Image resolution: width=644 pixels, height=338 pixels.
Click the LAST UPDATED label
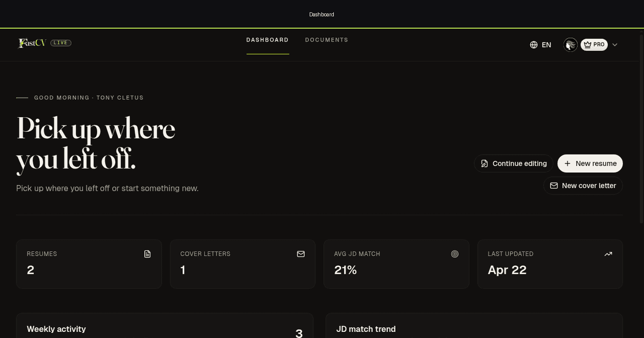(511, 254)
